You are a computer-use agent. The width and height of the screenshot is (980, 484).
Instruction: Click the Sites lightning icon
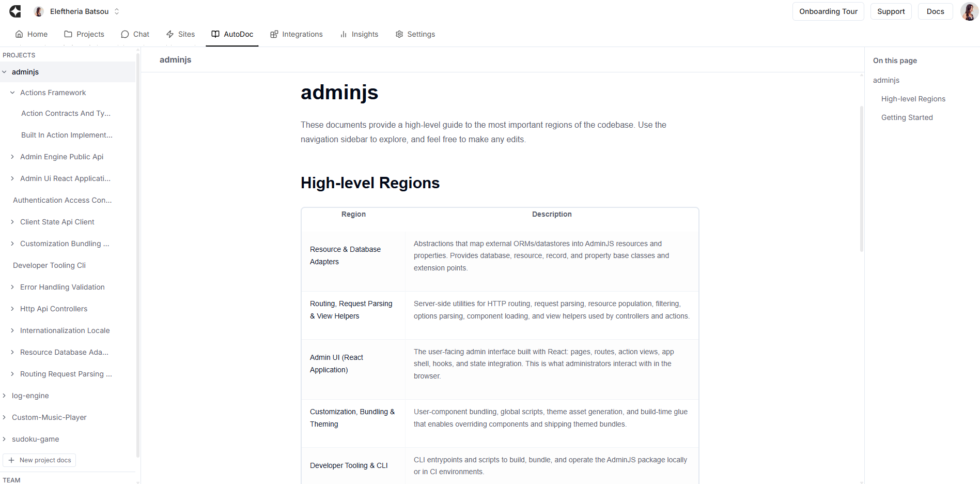click(x=170, y=34)
